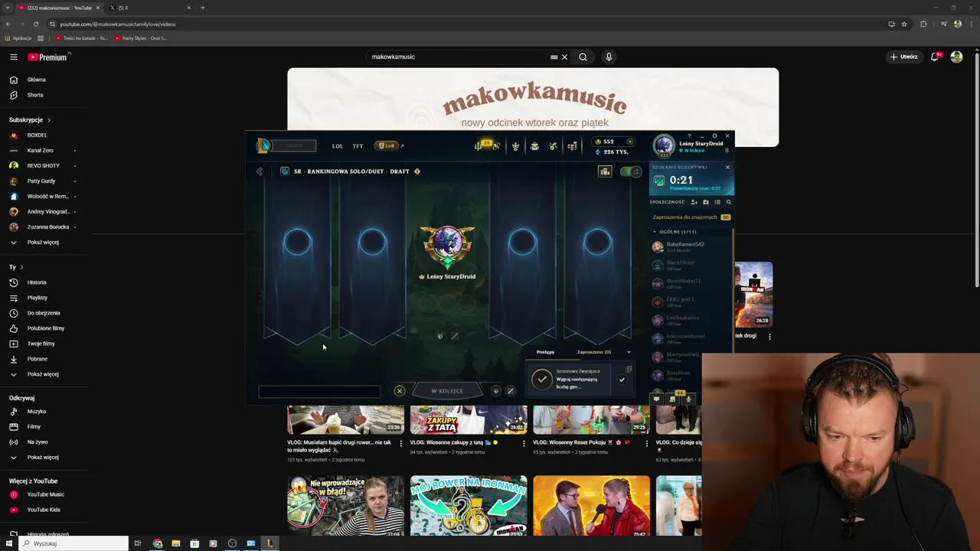Cancel matchmaking search timer panel
980x551 pixels.
pyautogui.click(x=727, y=167)
